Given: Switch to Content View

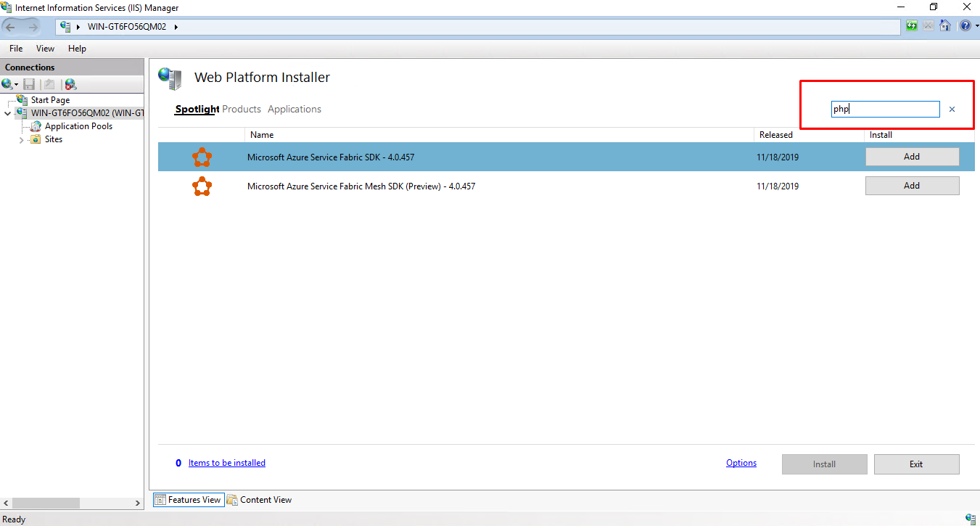Looking at the screenshot, I should [x=259, y=500].
